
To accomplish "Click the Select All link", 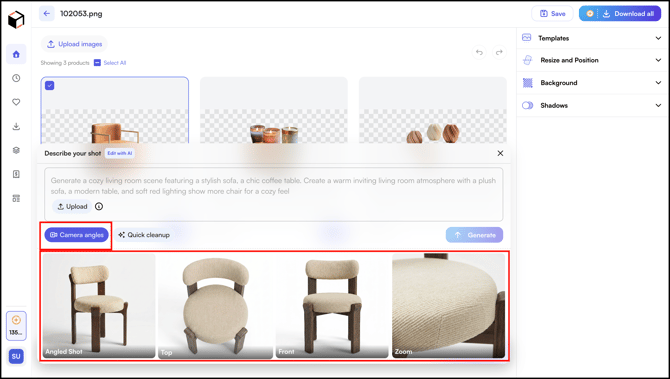I will pos(115,63).
